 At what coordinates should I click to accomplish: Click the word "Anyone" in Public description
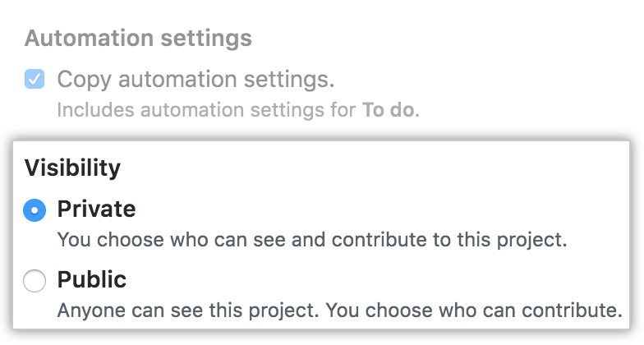86,311
